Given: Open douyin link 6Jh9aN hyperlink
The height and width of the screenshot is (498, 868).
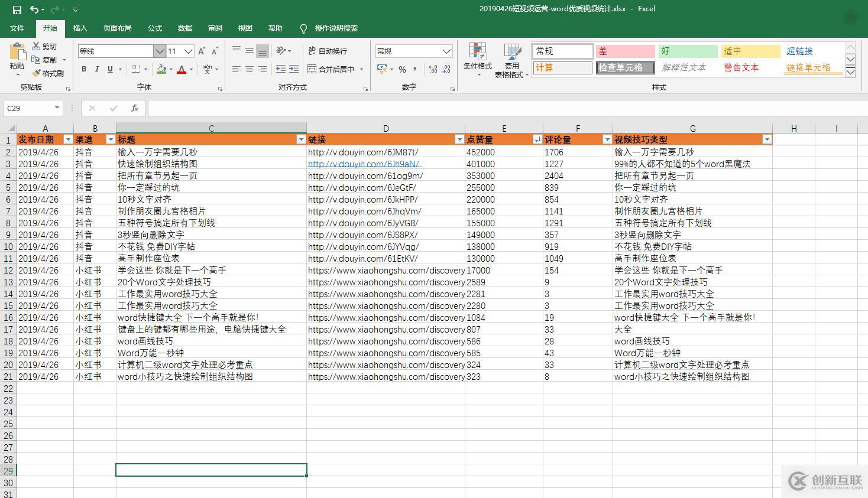Looking at the screenshot, I should coord(364,164).
